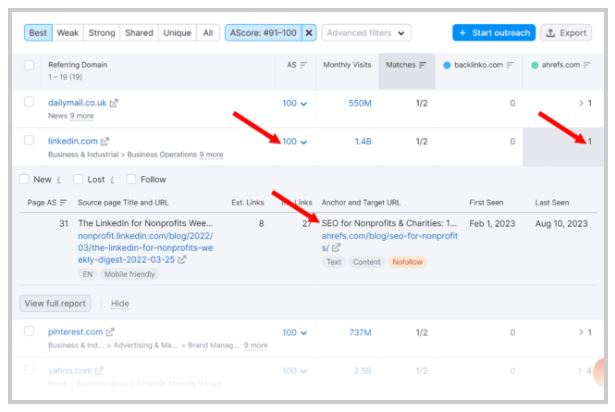Expand AS 100 dropdown for yahoo.com

click(295, 371)
